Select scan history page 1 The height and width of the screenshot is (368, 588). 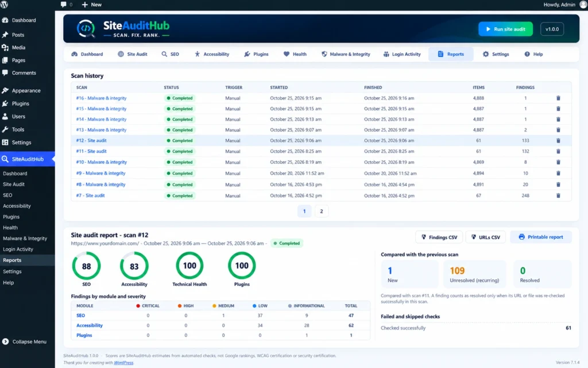pos(304,211)
